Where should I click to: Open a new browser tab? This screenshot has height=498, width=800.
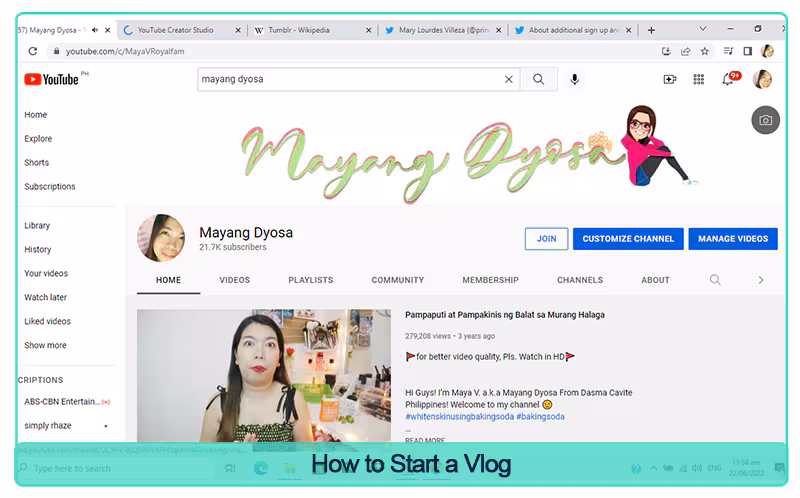[651, 30]
